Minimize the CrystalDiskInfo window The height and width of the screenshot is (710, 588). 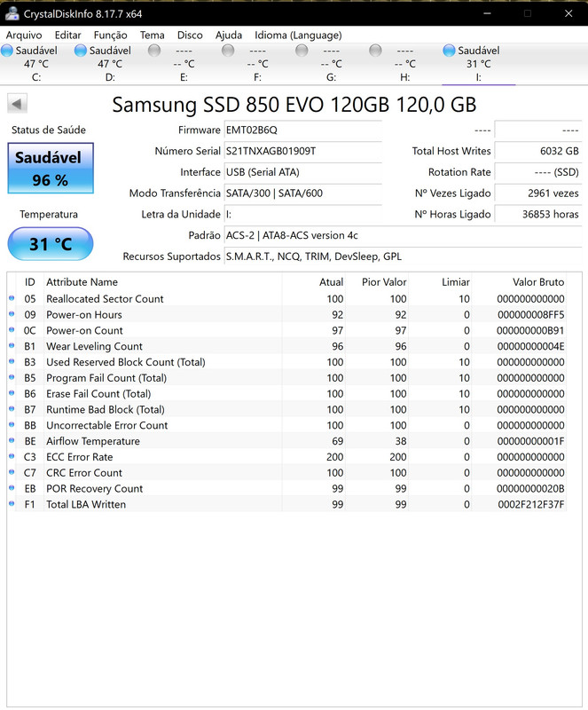[x=487, y=13]
